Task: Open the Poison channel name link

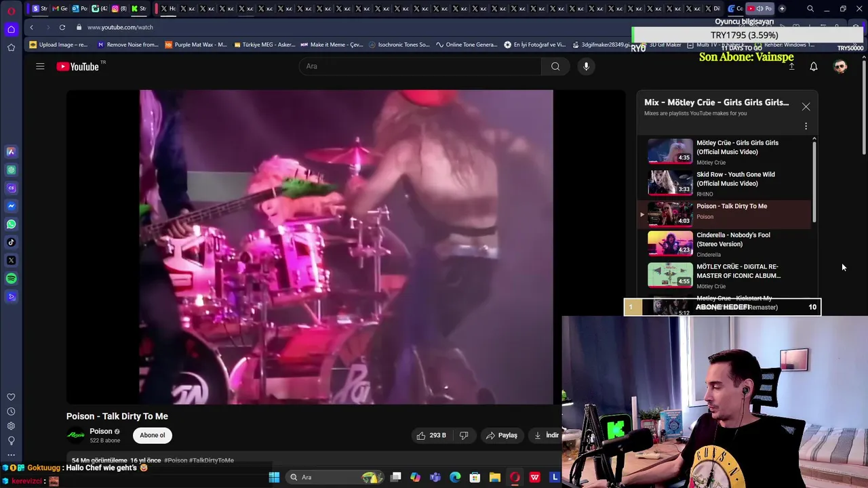Action: pos(101,431)
